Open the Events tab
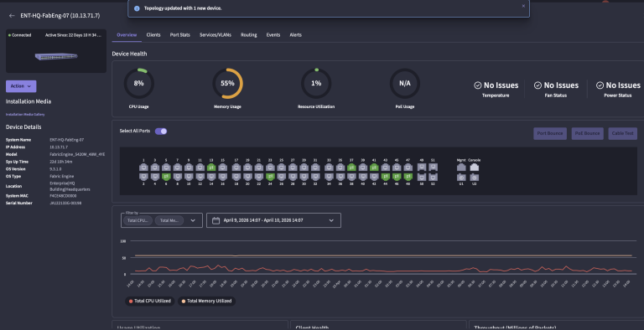Screen dimensions: 644x330 pos(273,35)
